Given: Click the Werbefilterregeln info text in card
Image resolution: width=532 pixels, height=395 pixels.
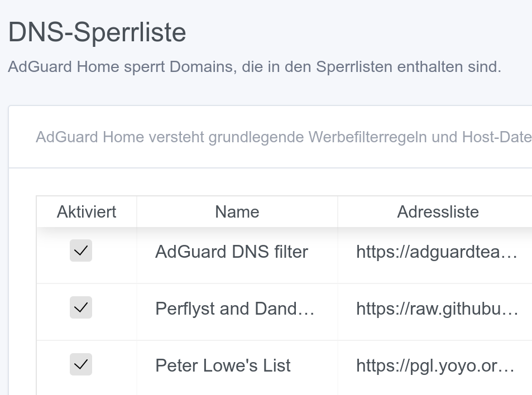Looking at the screenshot, I should (284, 137).
